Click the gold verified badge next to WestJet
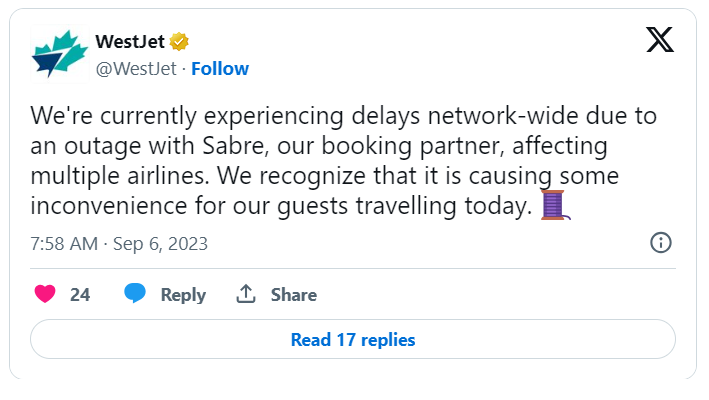The width and height of the screenshot is (709, 400). click(179, 42)
